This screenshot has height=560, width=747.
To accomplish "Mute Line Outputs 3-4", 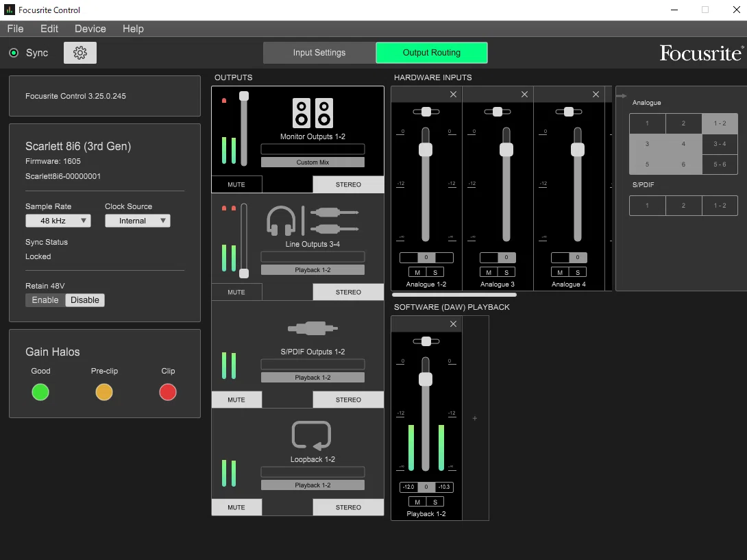I will tap(236, 292).
